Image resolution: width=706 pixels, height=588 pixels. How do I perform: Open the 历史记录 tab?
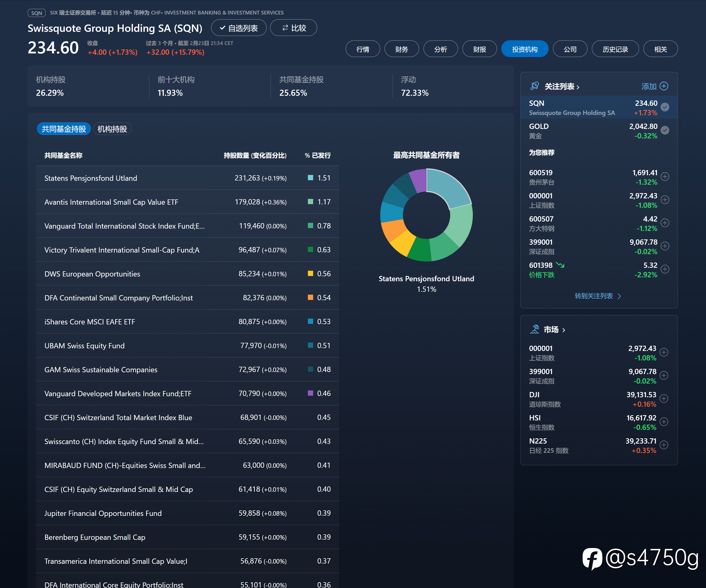615,49
